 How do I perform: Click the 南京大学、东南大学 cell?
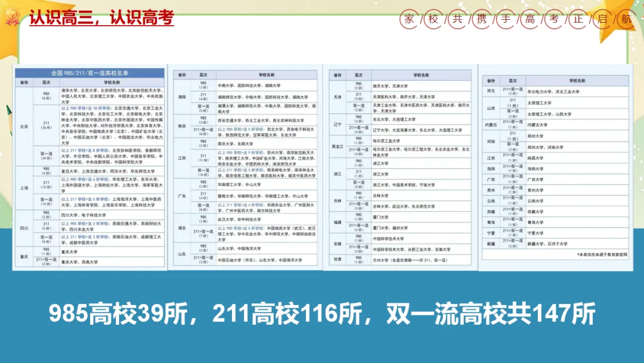coord(267,144)
